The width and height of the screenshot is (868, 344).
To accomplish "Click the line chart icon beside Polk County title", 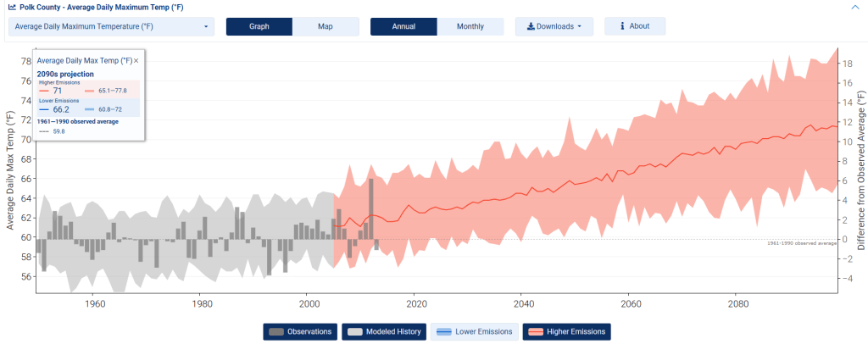I will 12,7.
